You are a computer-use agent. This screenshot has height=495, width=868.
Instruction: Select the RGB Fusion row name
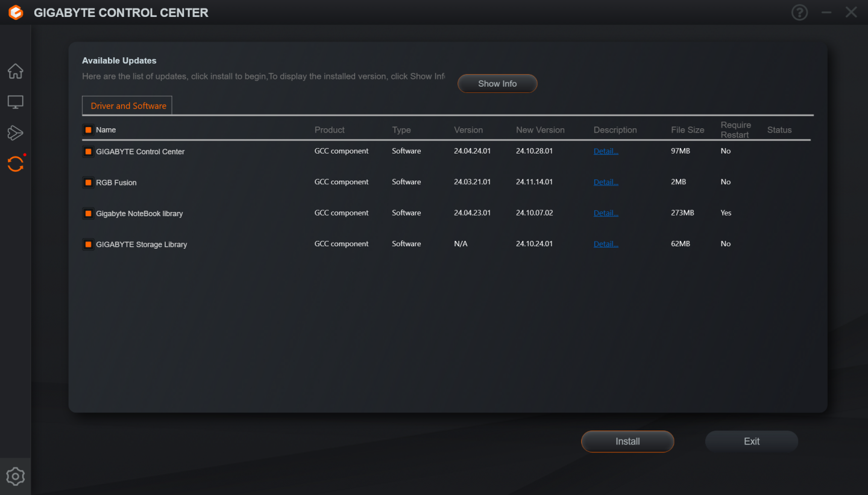click(116, 182)
